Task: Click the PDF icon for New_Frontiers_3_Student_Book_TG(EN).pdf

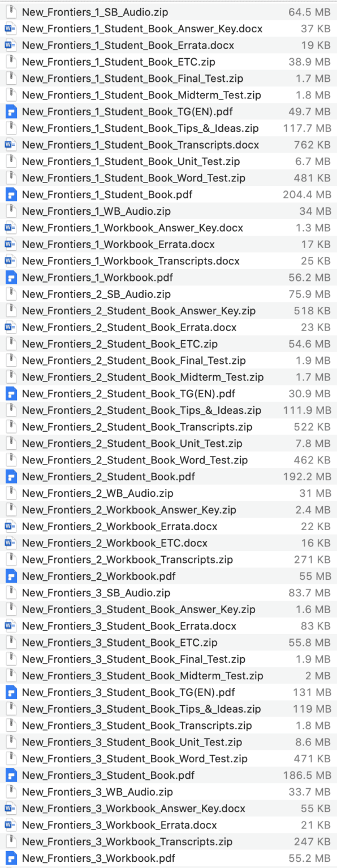Action: point(12,692)
